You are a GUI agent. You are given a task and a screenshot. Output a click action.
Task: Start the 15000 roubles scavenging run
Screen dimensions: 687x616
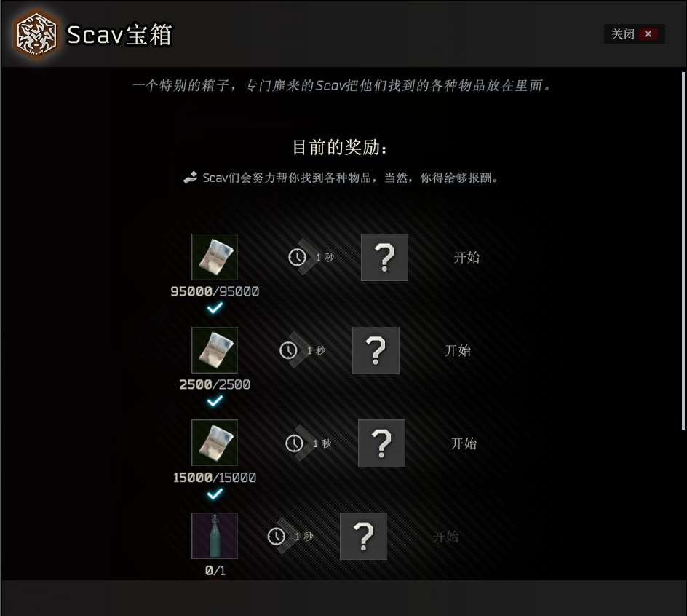click(464, 443)
